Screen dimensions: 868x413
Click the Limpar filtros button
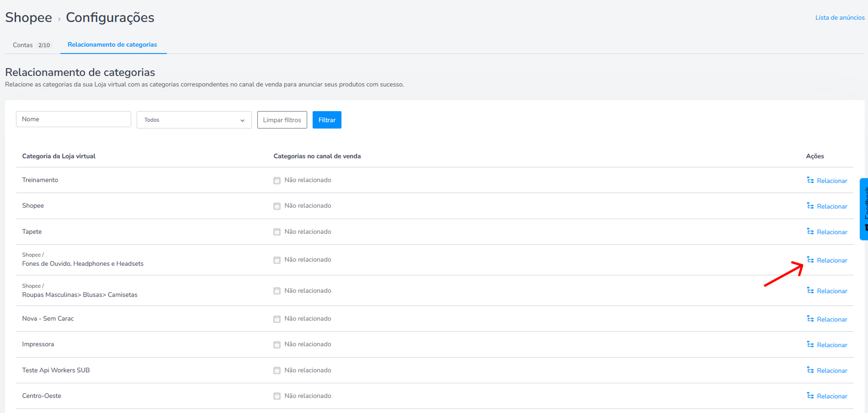pos(282,120)
